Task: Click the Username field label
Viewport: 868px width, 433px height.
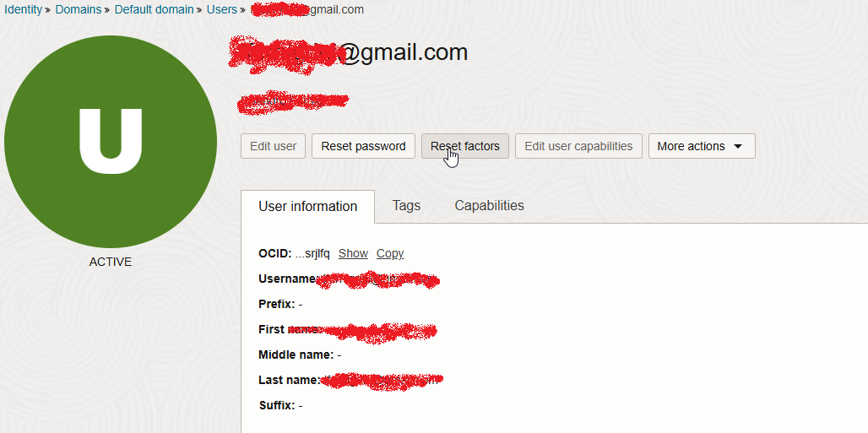Action: pyautogui.click(x=287, y=279)
